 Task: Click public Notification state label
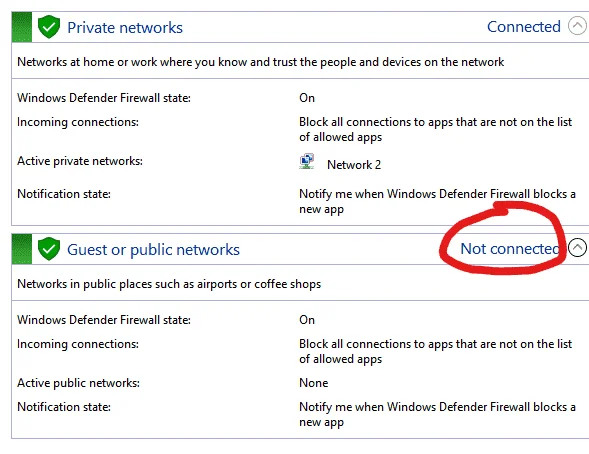(x=64, y=407)
